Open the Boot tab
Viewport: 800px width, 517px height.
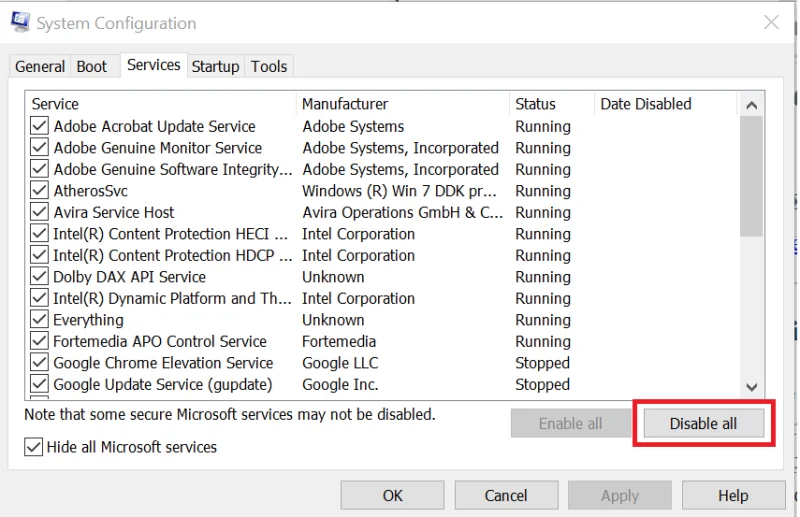pos(91,66)
